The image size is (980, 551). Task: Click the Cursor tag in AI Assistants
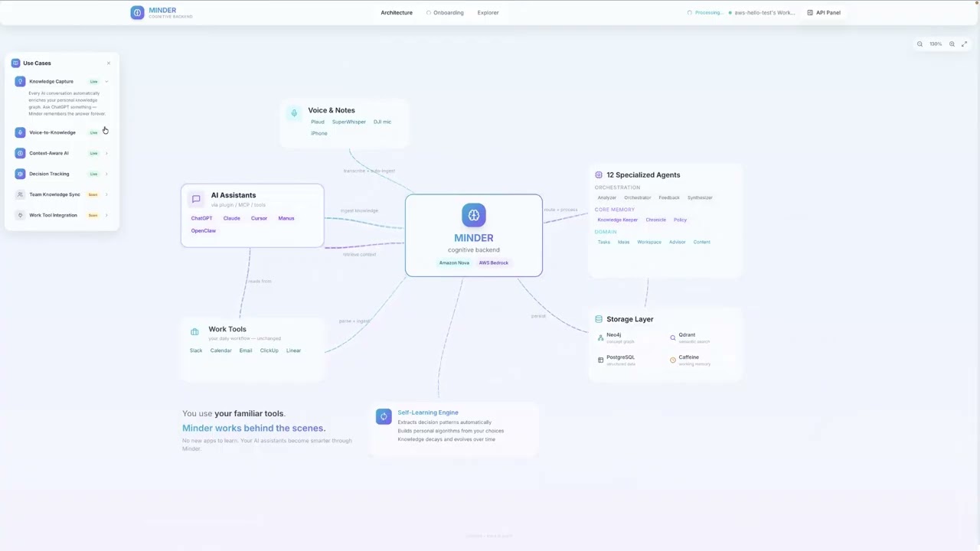259,218
